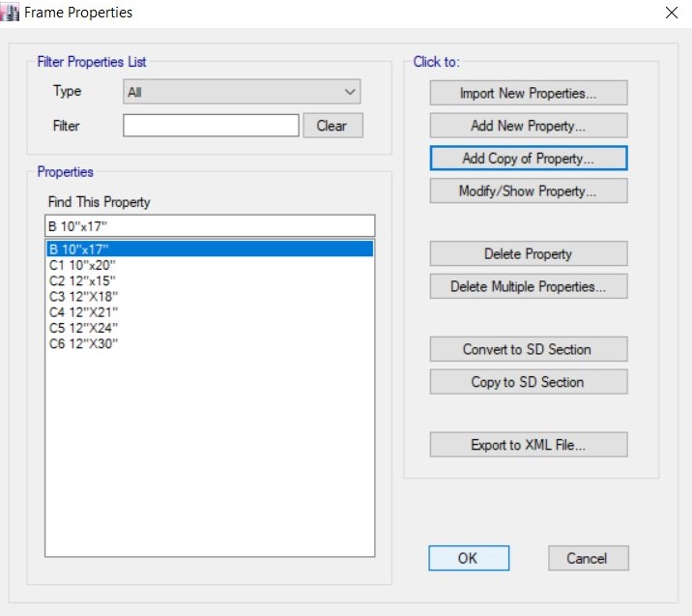Click the Filter text field

coord(211,126)
